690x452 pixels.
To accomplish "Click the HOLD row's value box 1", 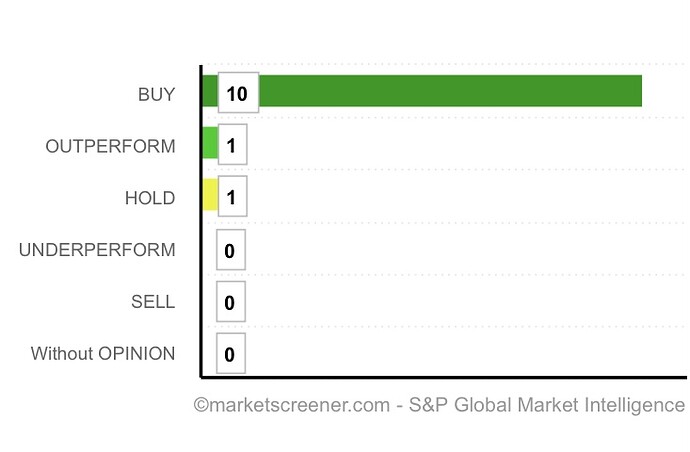I will coord(231,197).
